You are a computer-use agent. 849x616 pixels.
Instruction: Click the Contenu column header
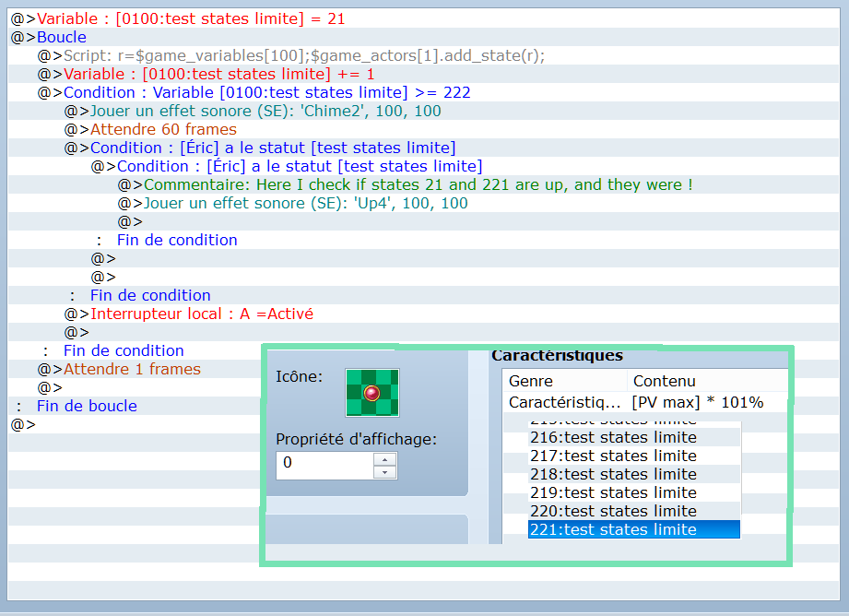point(706,381)
